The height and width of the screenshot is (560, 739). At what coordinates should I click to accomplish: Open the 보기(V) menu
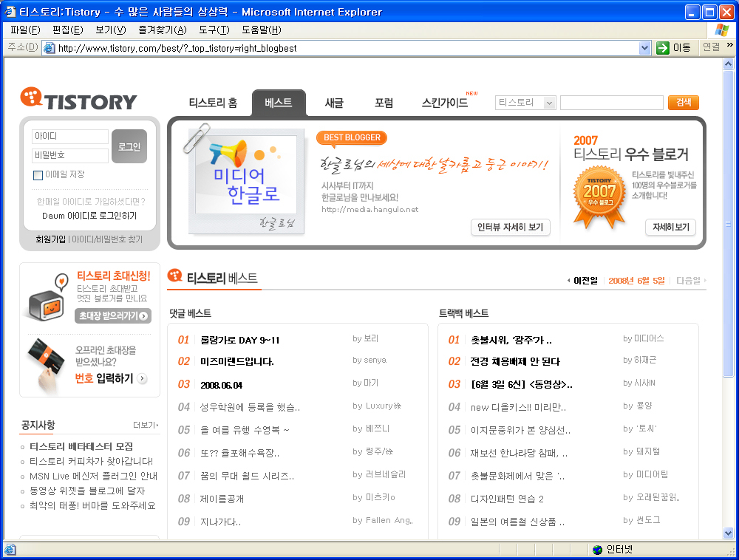tap(111, 30)
